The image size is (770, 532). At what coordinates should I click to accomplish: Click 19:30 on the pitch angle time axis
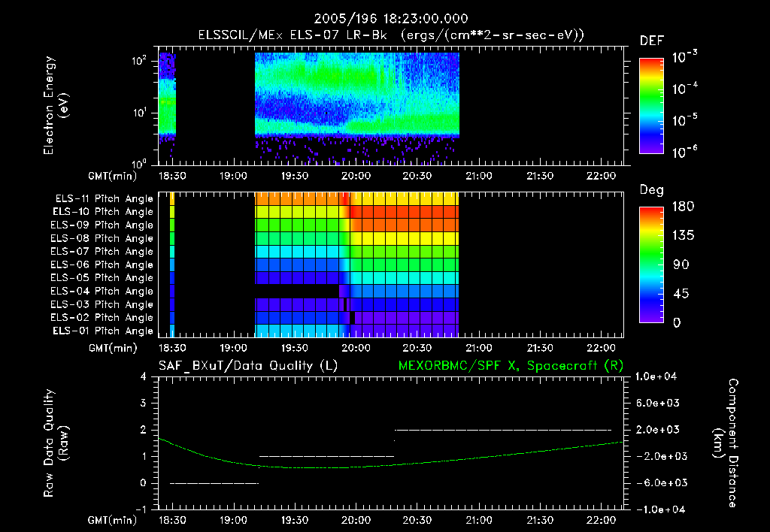click(x=295, y=348)
